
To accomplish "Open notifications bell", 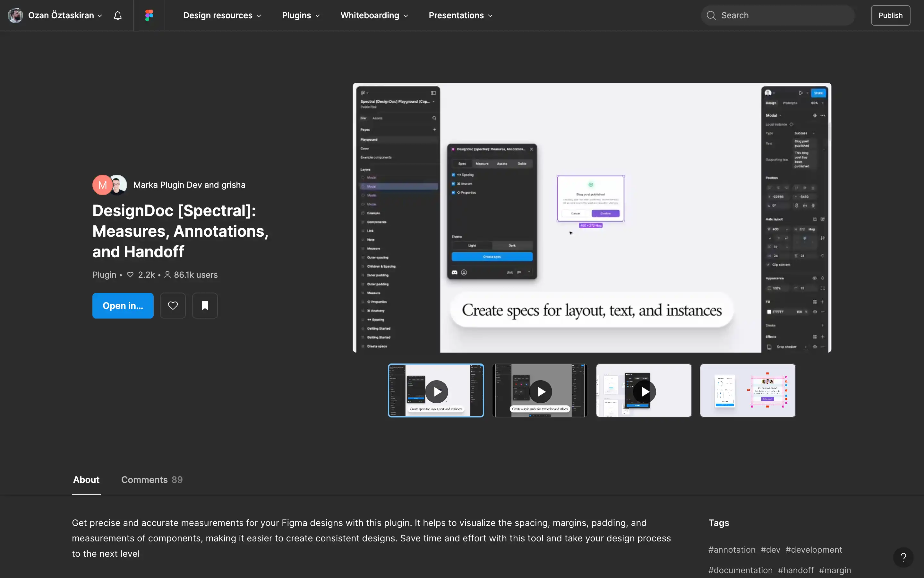I will coord(118,15).
